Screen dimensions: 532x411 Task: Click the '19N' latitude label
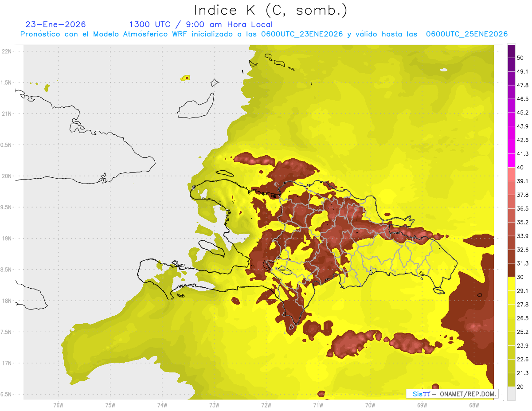[7, 239]
